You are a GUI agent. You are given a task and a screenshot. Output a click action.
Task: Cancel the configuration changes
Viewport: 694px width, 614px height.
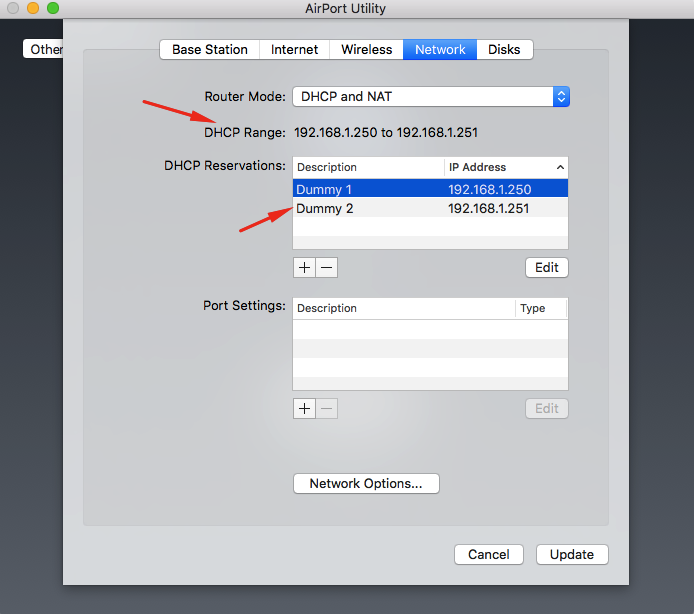(489, 554)
